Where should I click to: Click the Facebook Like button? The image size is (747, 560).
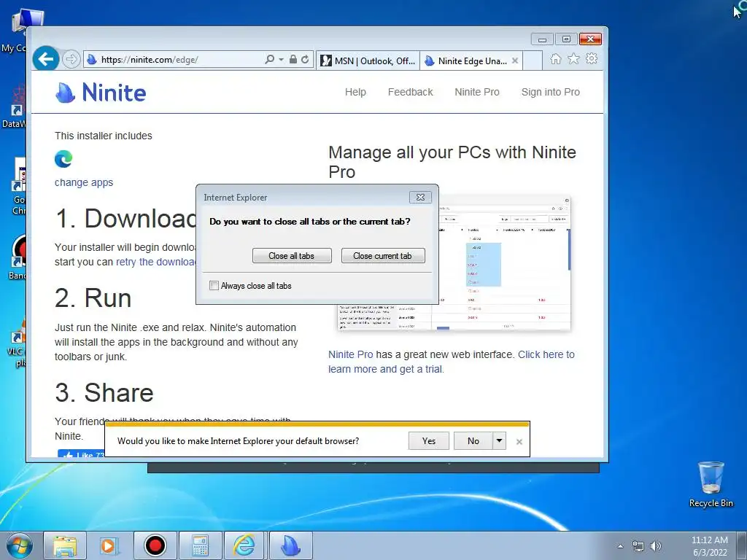click(81, 454)
